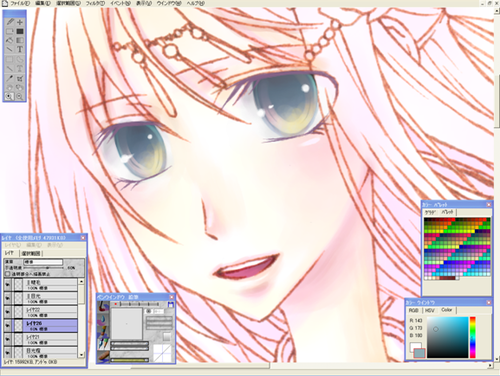Select the gradient tool icon
This screenshot has width=500, height=376.
click(x=20, y=40)
